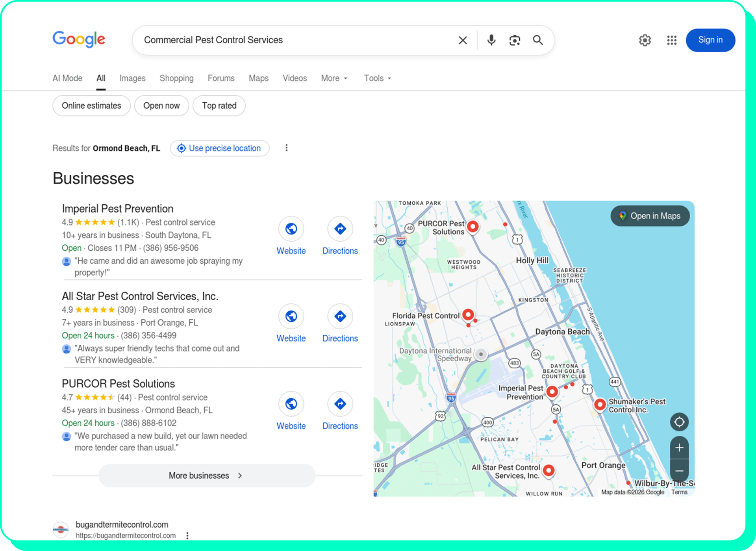This screenshot has height=551, width=756.
Task: Switch to Videos tab
Action: (295, 78)
